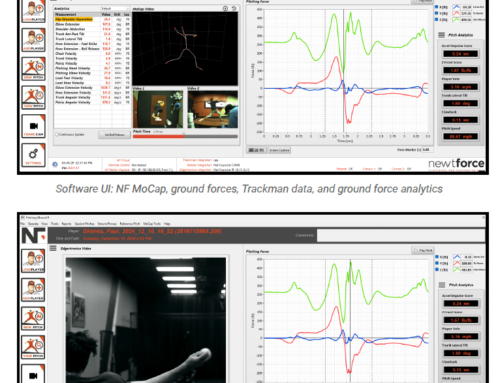
Task: Toggle the Z force checkbox in lower chart legend
Action: 437,270
